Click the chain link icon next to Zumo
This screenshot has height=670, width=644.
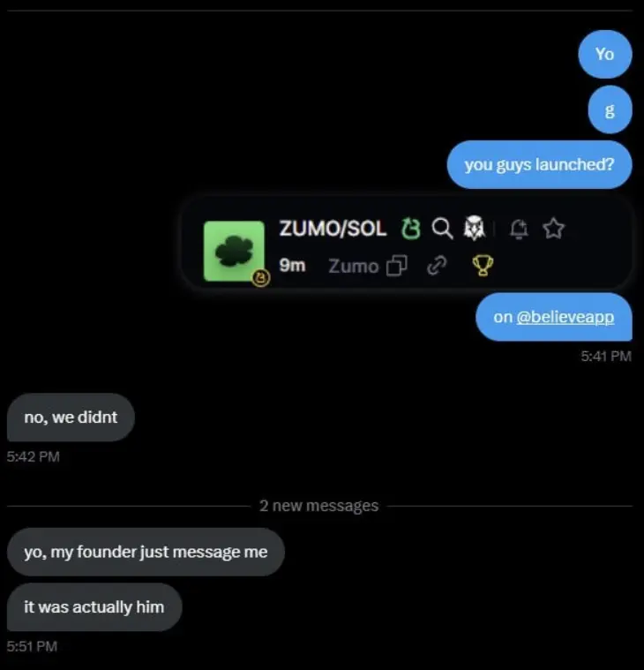tap(437, 266)
